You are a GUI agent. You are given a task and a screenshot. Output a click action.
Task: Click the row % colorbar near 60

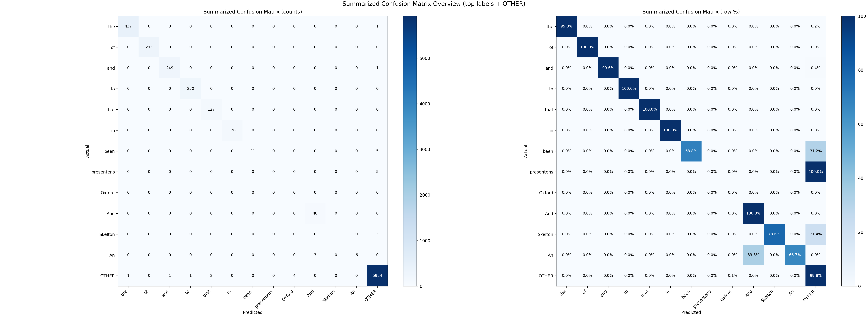tap(848, 124)
